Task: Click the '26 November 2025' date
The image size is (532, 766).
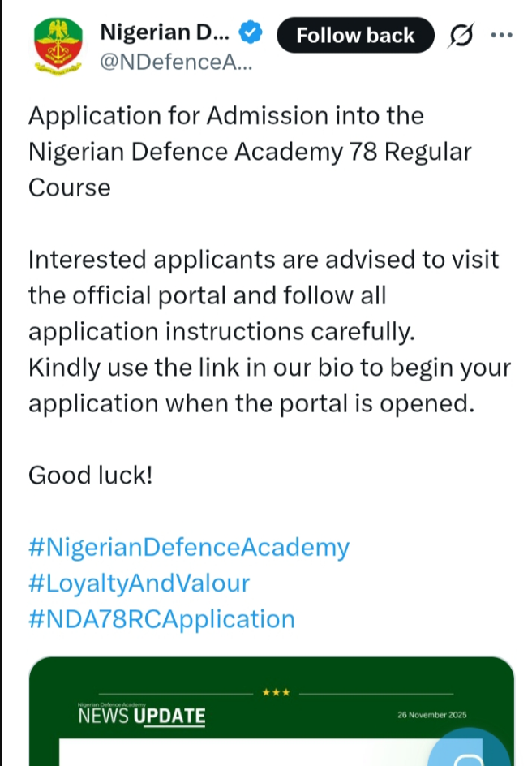Action: [431, 715]
